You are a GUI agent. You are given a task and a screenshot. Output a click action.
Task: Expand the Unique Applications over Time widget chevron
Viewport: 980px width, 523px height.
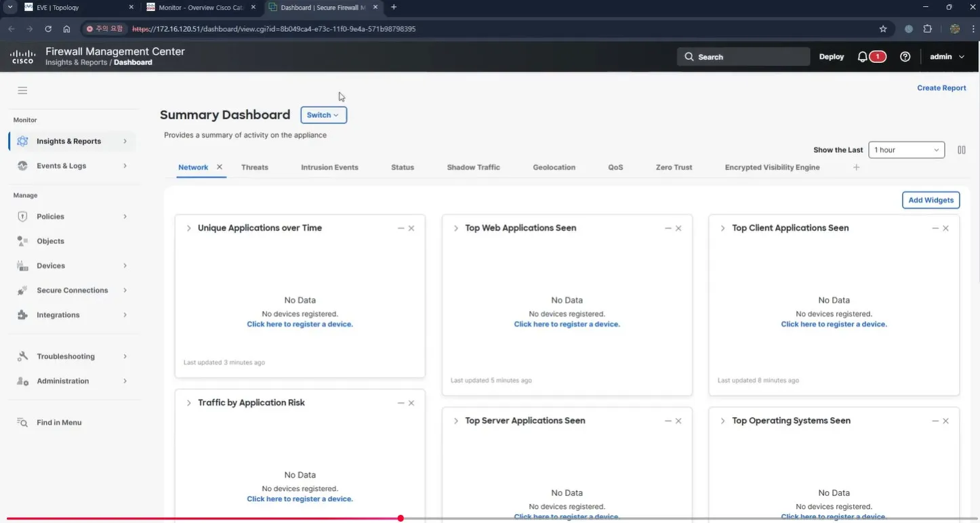point(188,228)
